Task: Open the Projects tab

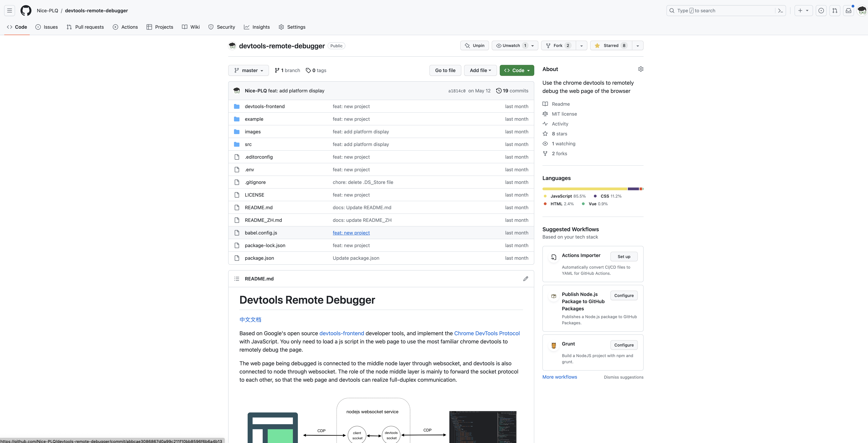Action: (160, 27)
